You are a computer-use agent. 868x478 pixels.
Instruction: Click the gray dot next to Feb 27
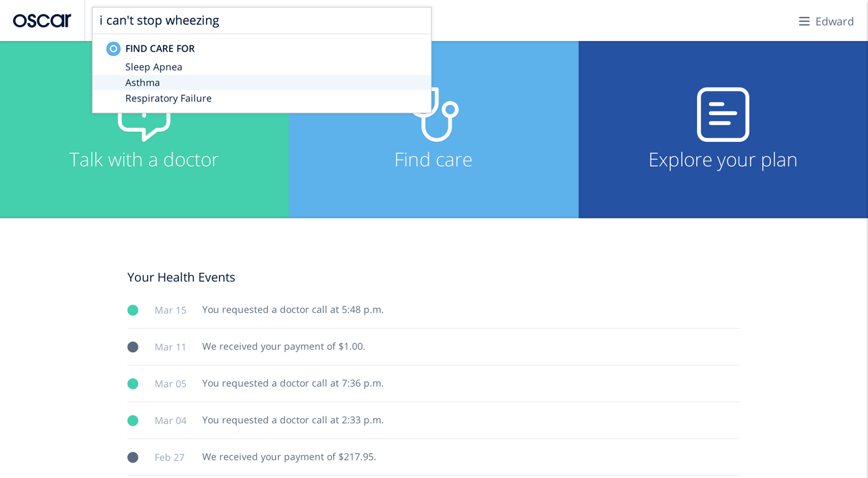click(x=133, y=457)
